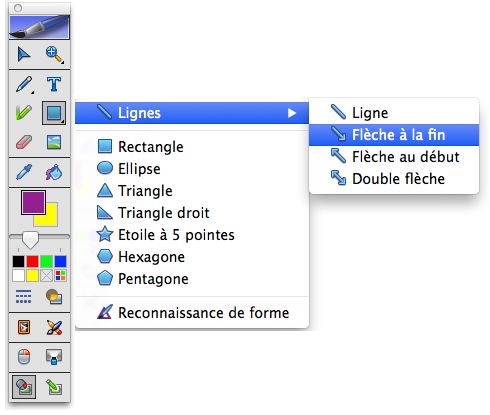490x415 pixels.
Task: Select the pencil drawing tool
Action: [x=24, y=84]
